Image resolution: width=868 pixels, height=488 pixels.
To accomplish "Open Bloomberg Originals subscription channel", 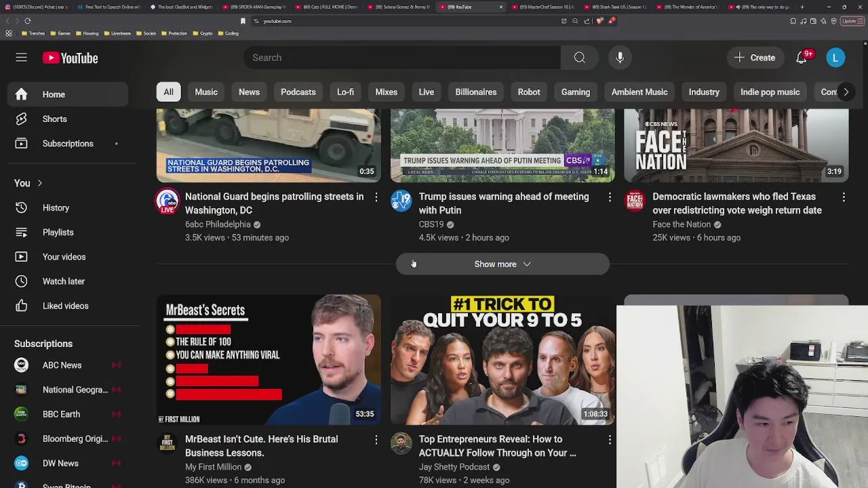I will click(x=68, y=439).
